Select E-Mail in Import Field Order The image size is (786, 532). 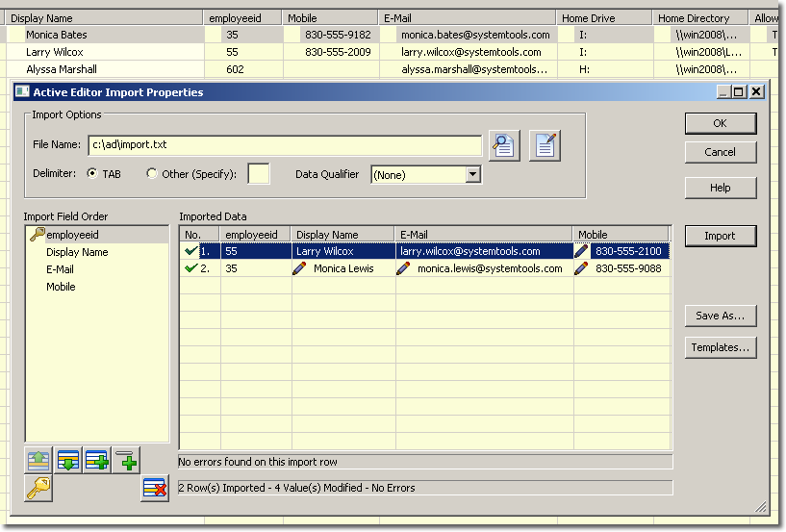[60, 269]
